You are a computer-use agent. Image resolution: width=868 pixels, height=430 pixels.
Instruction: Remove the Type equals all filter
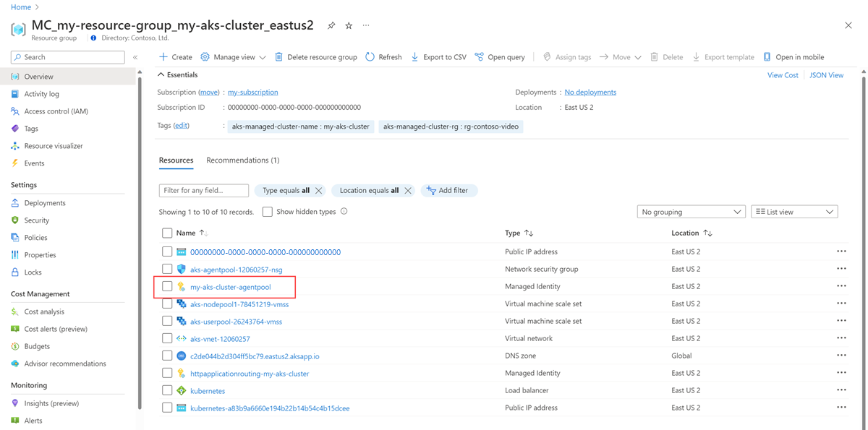click(319, 191)
